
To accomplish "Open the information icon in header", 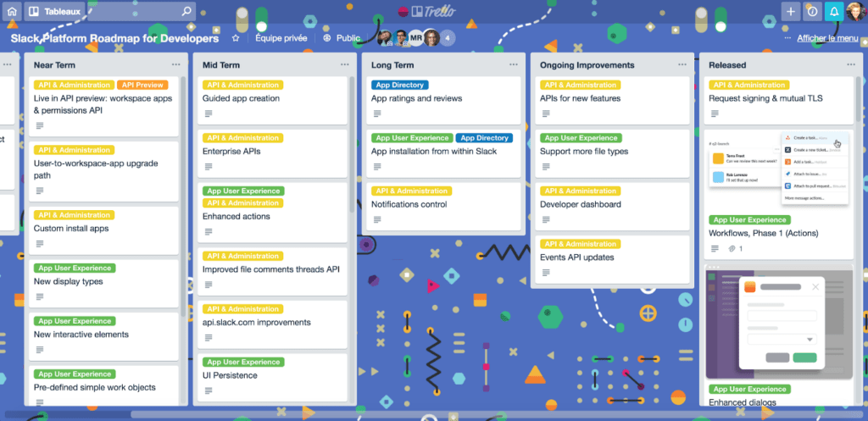I will [x=813, y=11].
